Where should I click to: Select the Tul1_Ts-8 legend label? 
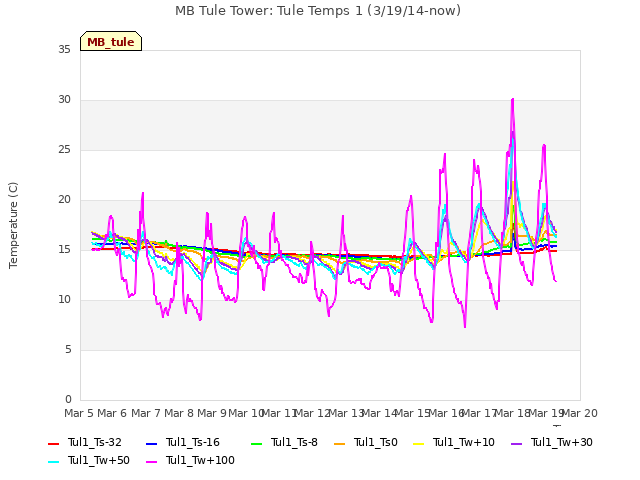tap(294, 442)
